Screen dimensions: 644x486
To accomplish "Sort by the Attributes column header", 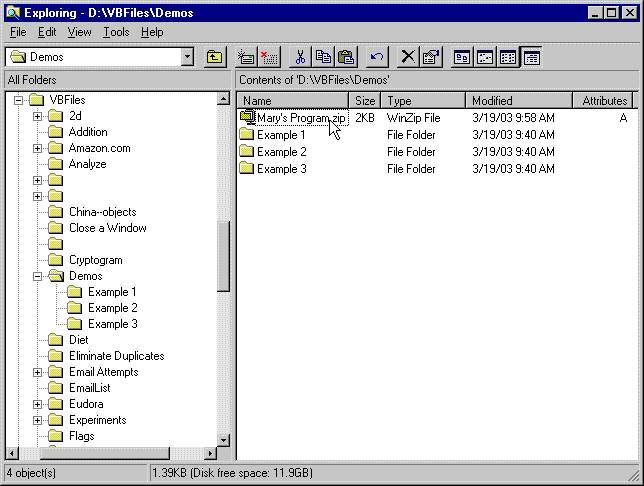I will click(x=605, y=101).
